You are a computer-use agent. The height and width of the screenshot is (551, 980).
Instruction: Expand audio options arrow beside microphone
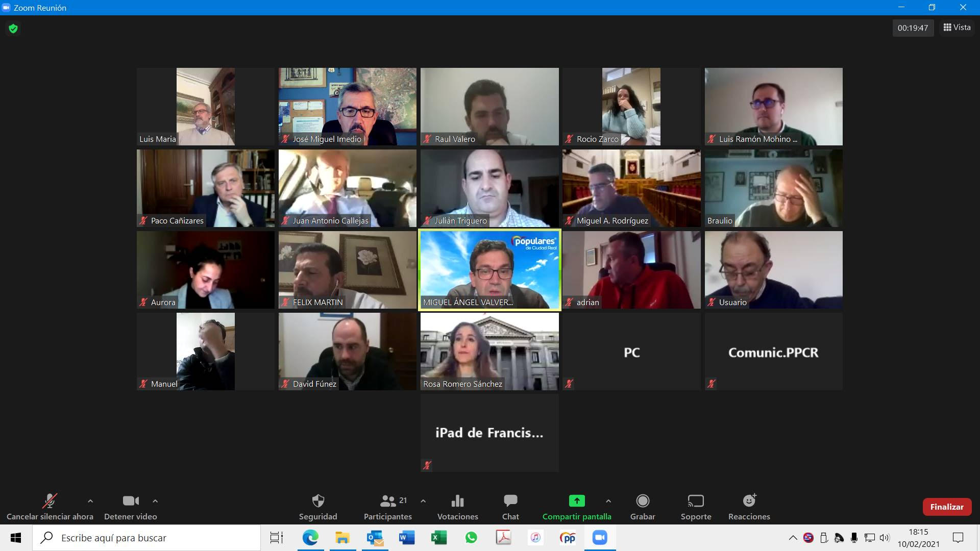point(90,501)
